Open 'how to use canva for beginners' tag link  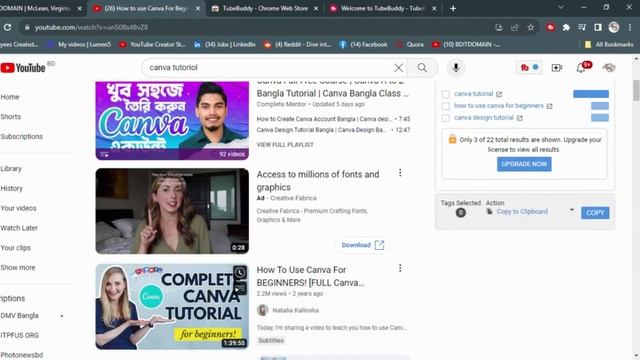coord(499,106)
